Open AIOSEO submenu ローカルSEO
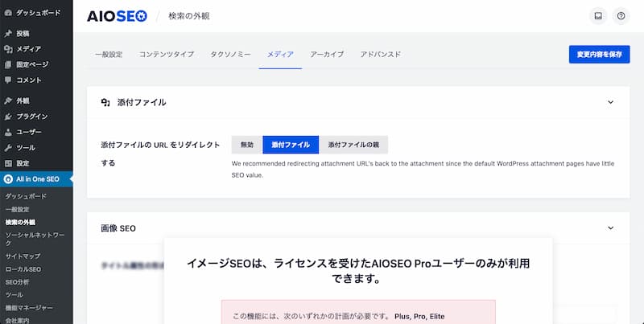Viewport: 644px width, 324px height. pos(23,269)
